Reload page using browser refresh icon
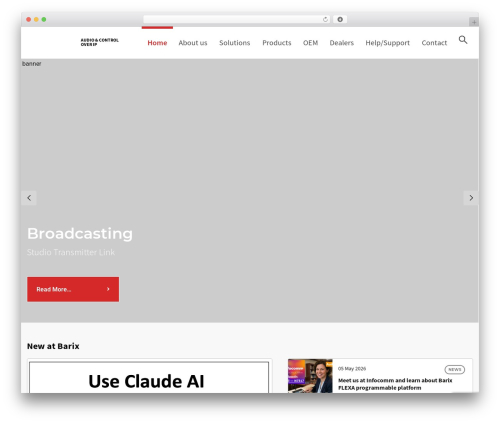This screenshot has width=500, height=423. 325,20
